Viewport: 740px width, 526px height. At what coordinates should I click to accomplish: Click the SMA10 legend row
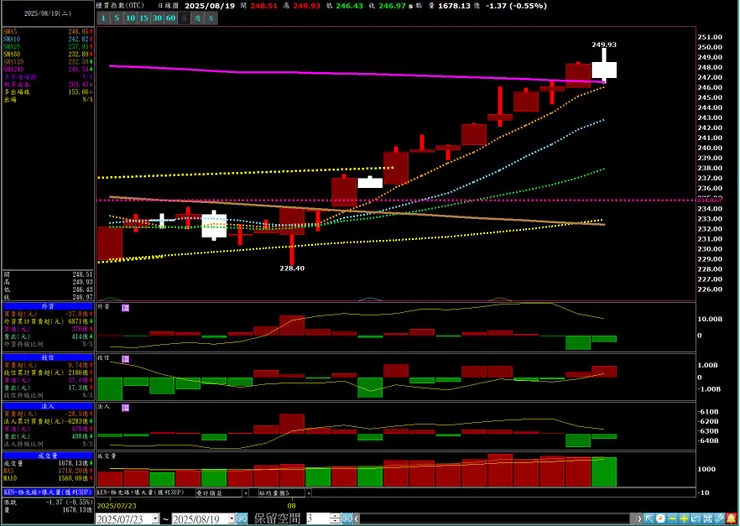(48, 39)
